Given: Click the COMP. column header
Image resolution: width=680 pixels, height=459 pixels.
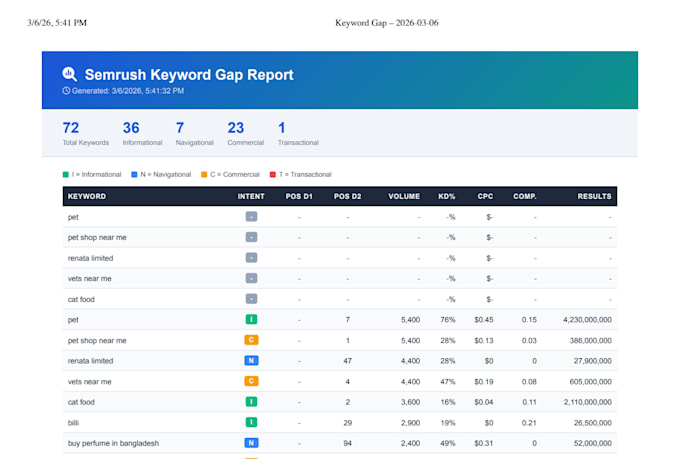Looking at the screenshot, I should click(x=525, y=196).
